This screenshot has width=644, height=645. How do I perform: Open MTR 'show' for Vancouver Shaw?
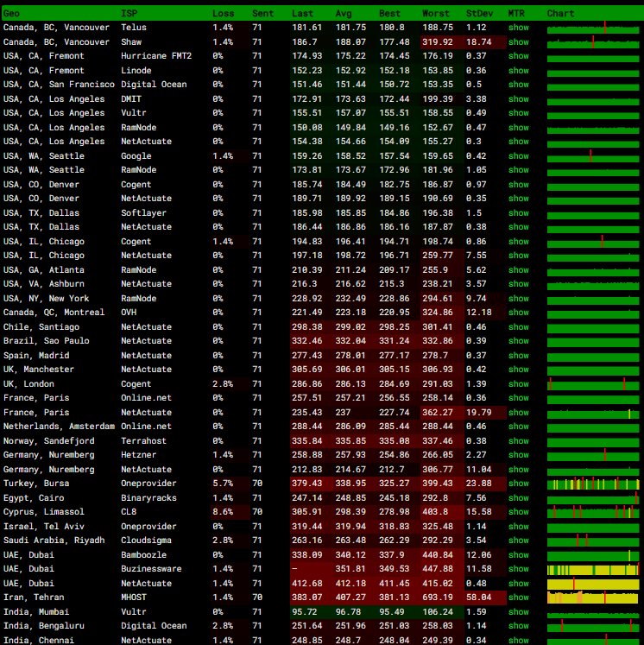coord(518,42)
